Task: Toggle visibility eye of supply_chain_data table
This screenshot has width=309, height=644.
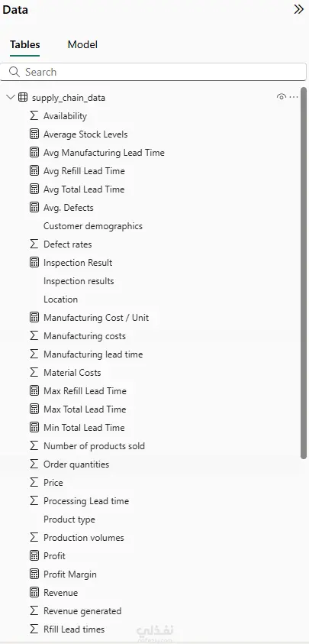Action: [x=281, y=97]
